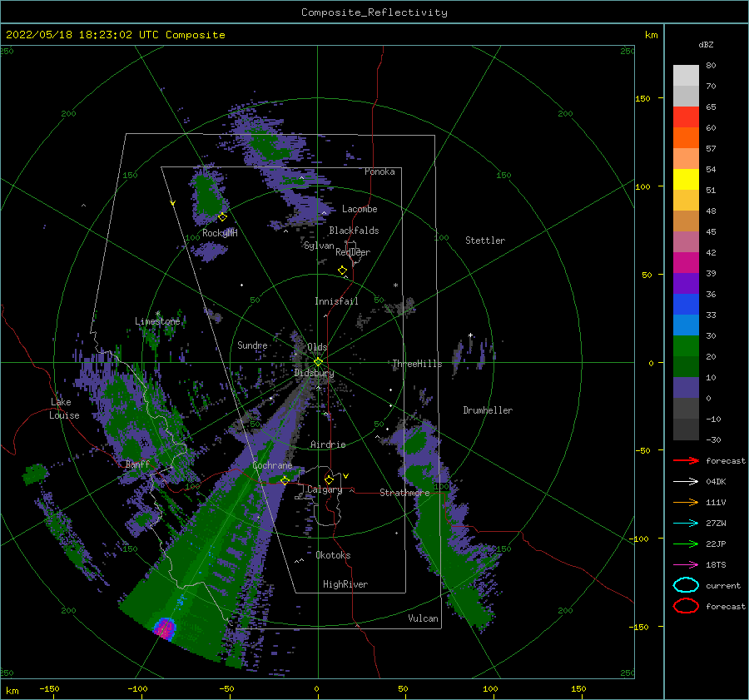Screen dimensions: 749x700
Task: Click the yellow diamond marker near RockyMH
Action: click(x=222, y=217)
